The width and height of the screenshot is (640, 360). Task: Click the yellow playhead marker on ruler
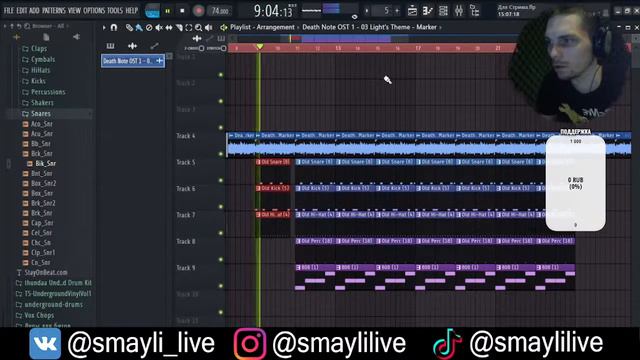coord(260,47)
